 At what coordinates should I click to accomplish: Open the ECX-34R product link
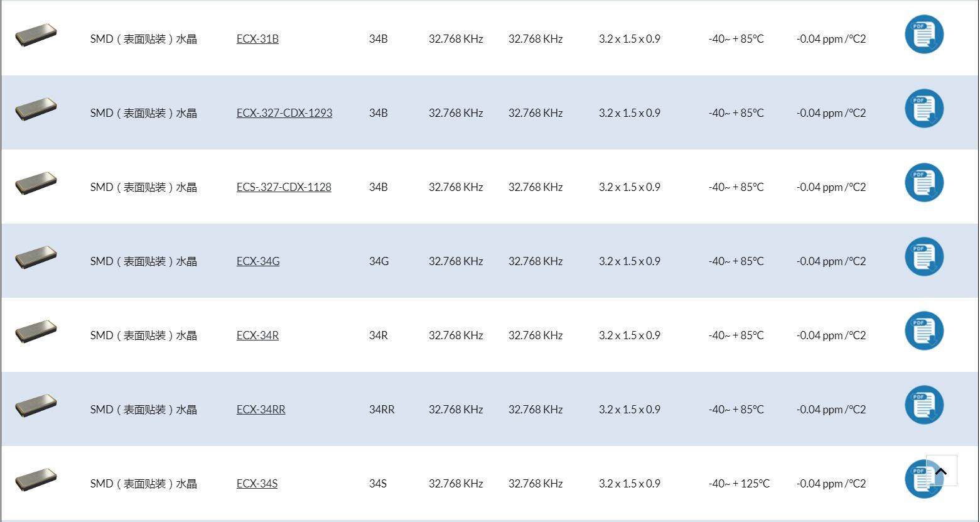pos(257,335)
